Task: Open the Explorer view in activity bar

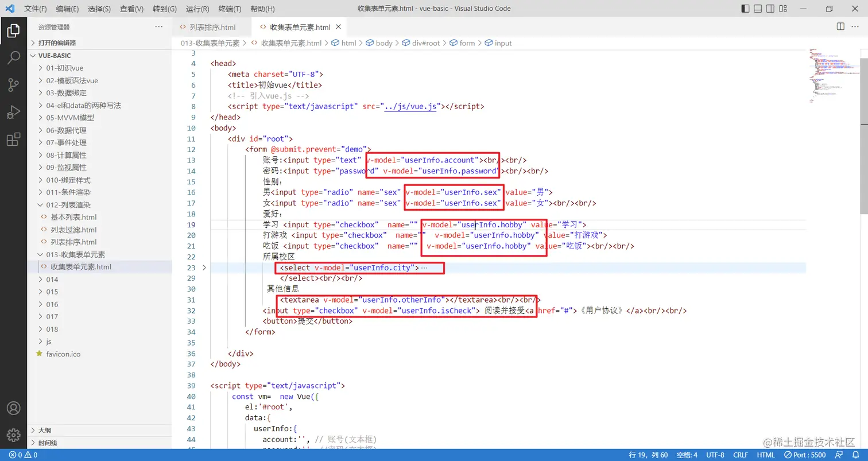Action: (13, 30)
